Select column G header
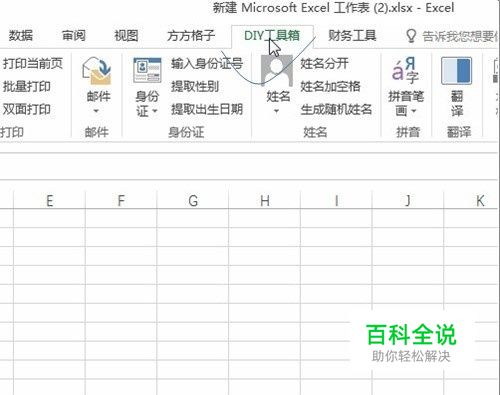This screenshot has height=395, width=500. [193, 201]
